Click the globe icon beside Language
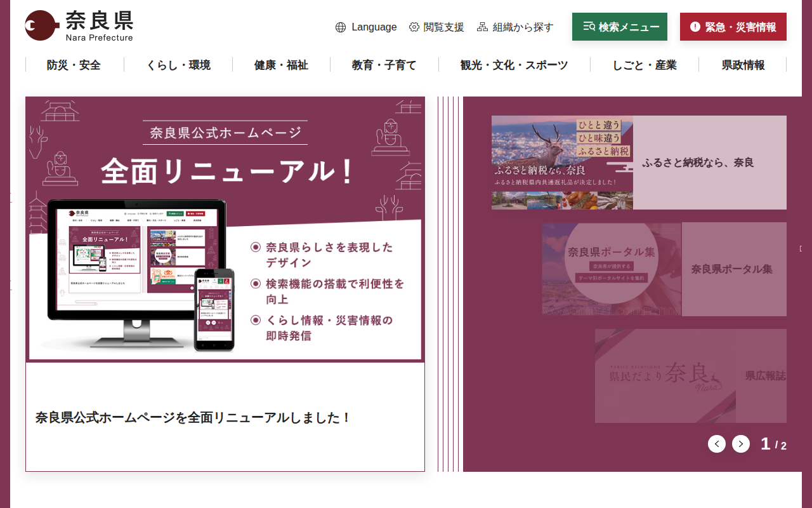The image size is (812, 508). pos(341,27)
